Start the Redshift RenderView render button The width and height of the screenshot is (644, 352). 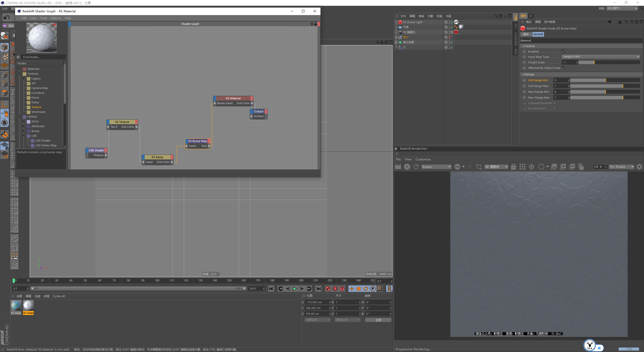pos(407,167)
